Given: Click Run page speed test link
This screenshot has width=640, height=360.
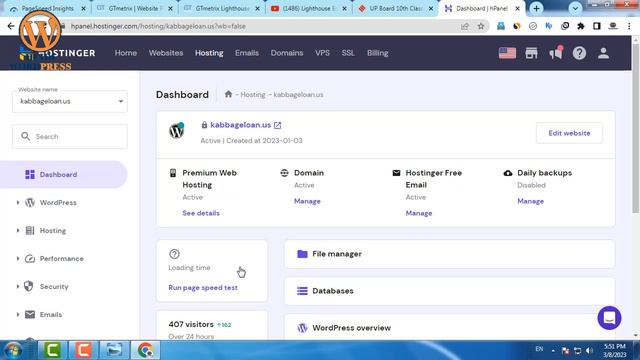Looking at the screenshot, I should pyautogui.click(x=203, y=288).
